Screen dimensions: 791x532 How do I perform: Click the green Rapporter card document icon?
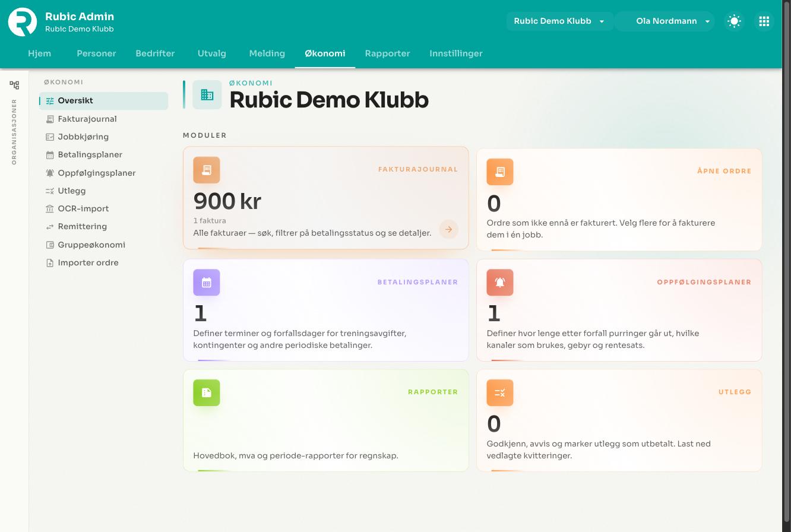[x=207, y=392]
